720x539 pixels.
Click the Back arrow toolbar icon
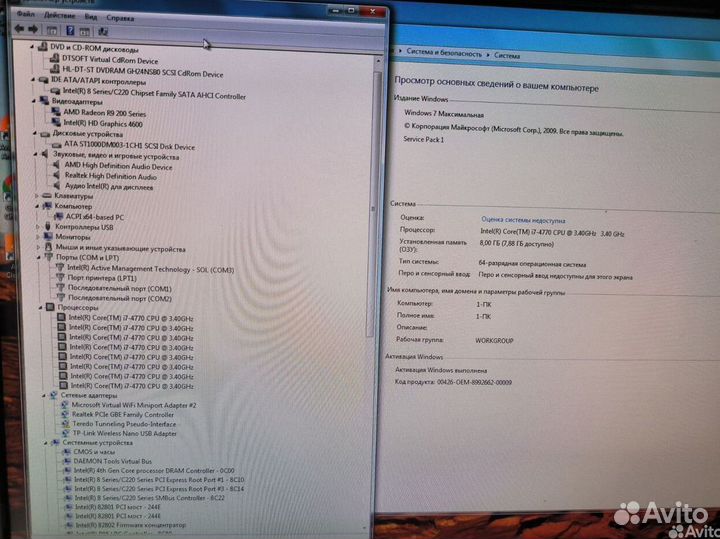tap(19, 29)
